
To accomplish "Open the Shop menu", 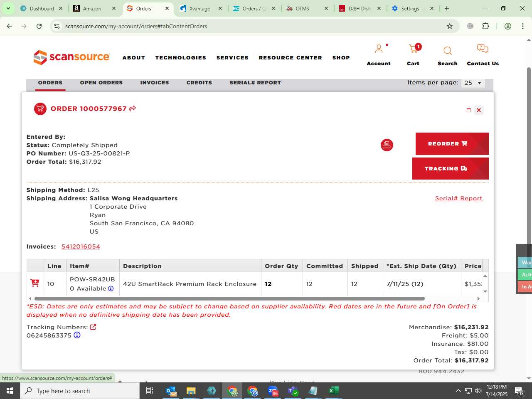I will click(341, 58).
